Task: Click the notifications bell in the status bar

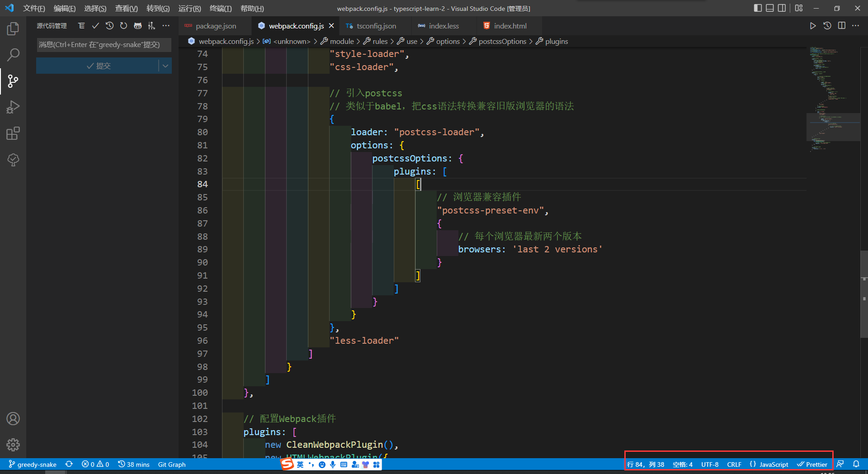Action: [856, 464]
